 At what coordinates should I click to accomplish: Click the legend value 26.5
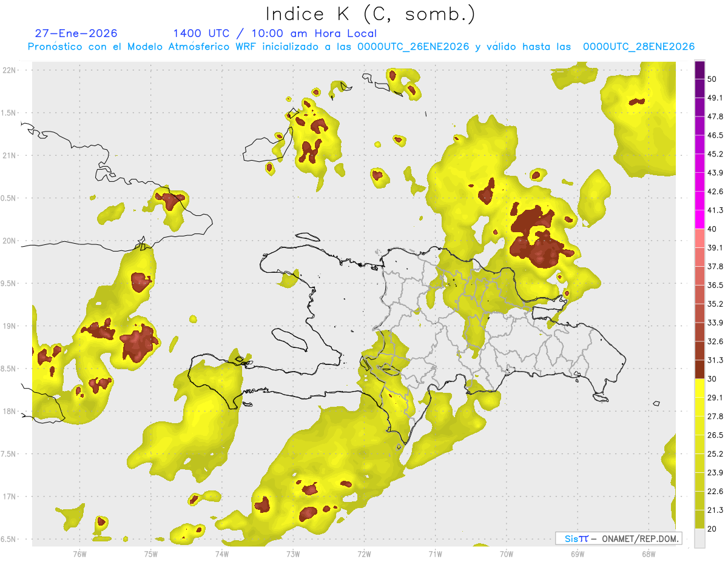(716, 435)
